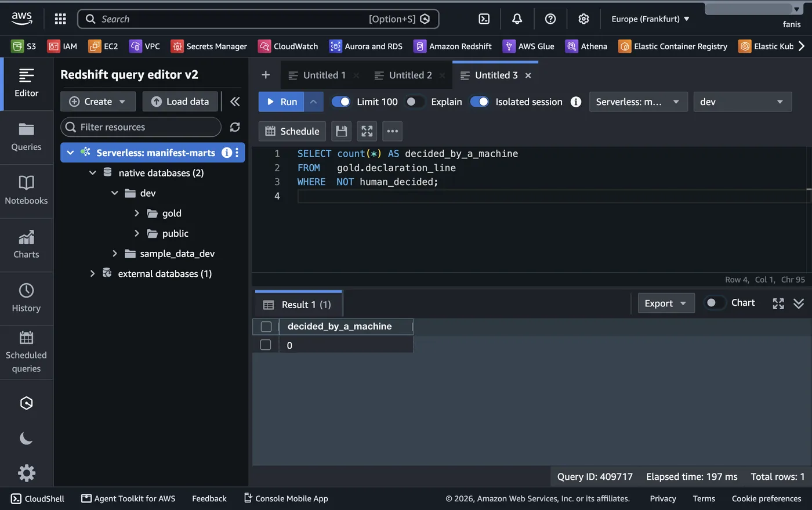Select the Result 1 (1) tab
This screenshot has width=812, height=510.
(x=298, y=305)
